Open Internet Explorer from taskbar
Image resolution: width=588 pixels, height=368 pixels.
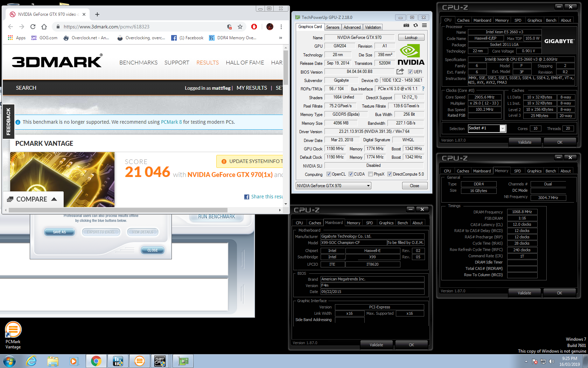pos(31,361)
